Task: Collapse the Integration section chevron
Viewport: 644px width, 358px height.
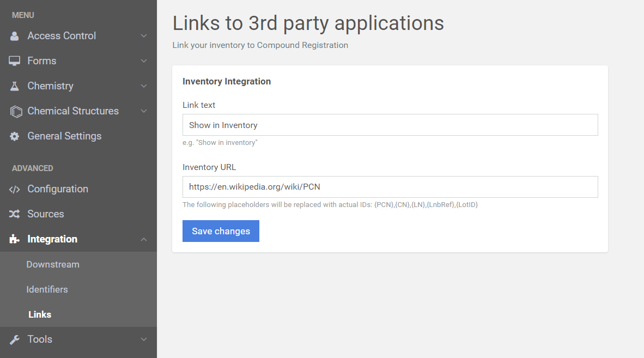Action: (144, 239)
